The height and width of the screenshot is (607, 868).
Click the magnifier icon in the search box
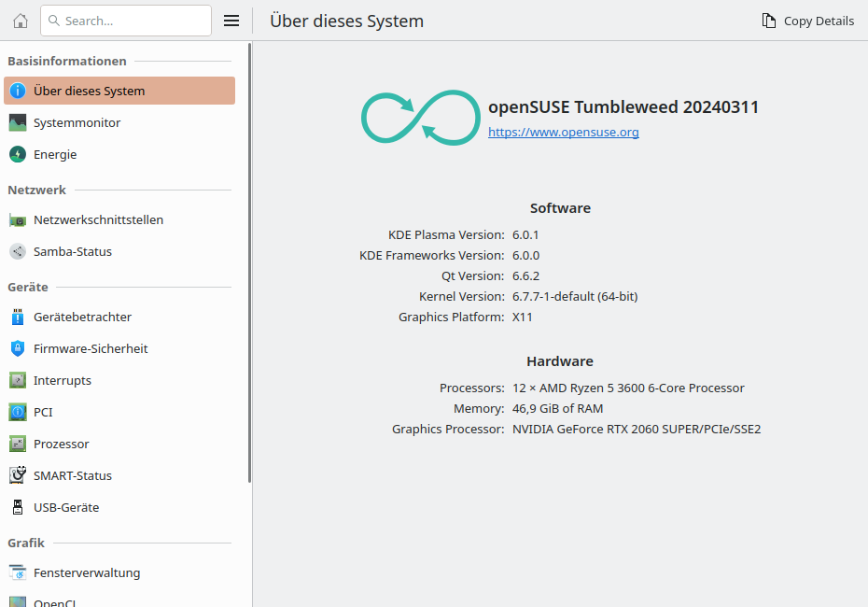(x=54, y=21)
